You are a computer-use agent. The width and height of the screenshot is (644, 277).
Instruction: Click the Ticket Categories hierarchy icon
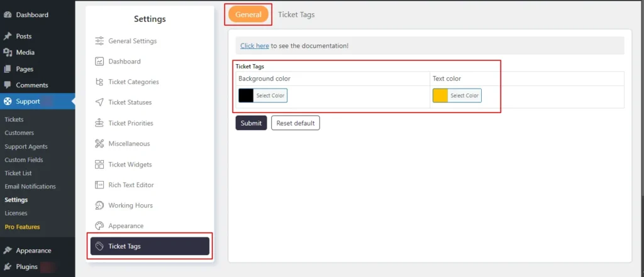click(x=99, y=82)
